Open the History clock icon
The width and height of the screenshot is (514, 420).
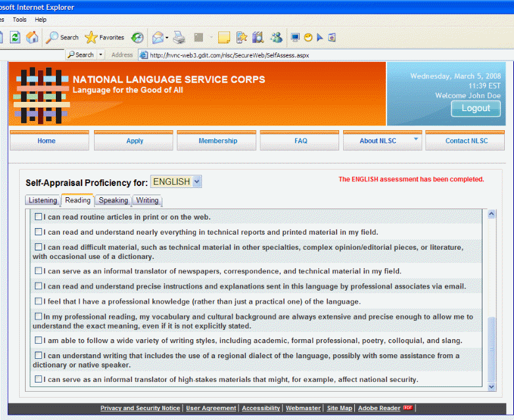click(137, 37)
